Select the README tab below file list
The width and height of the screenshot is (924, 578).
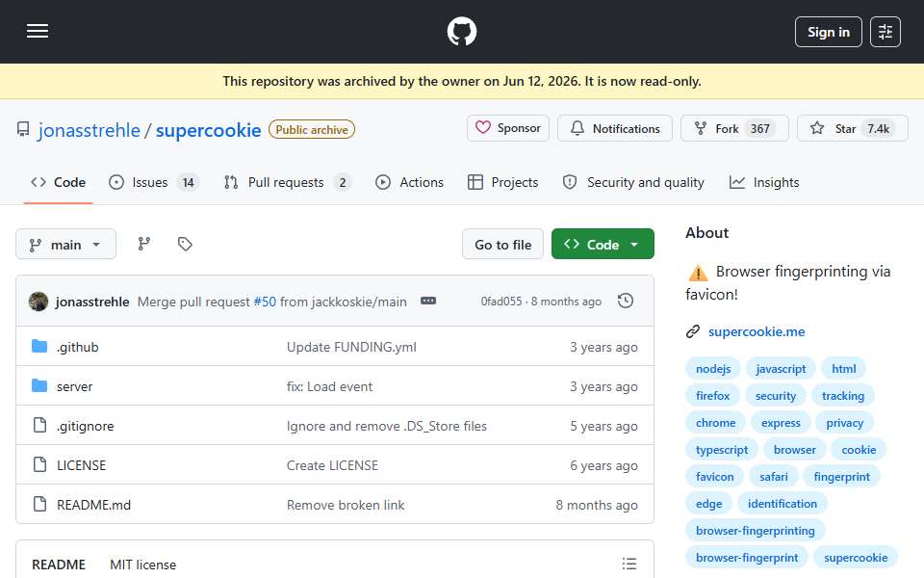[x=59, y=565]
